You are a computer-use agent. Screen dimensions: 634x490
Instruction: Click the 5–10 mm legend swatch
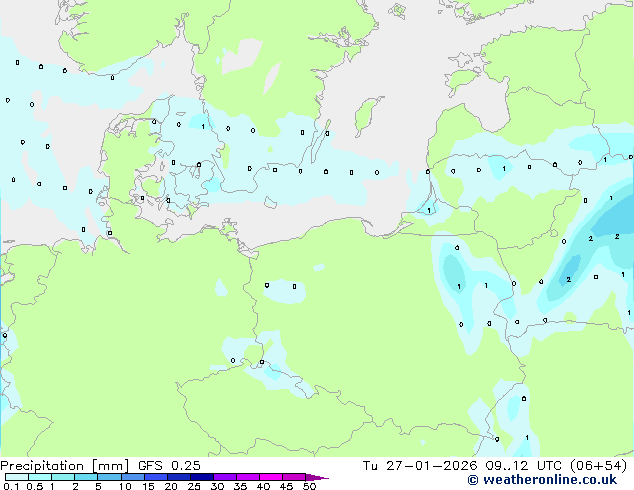(109, 477)
